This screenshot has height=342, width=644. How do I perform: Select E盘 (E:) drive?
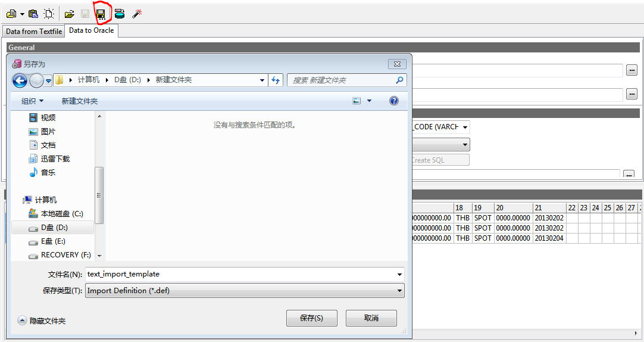53,241
